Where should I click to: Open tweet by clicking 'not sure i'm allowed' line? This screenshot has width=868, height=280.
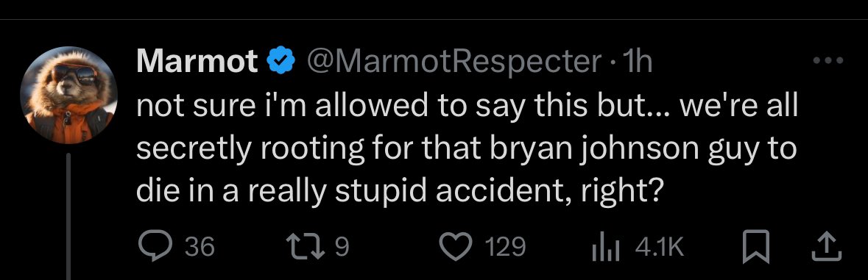[467, 107]
